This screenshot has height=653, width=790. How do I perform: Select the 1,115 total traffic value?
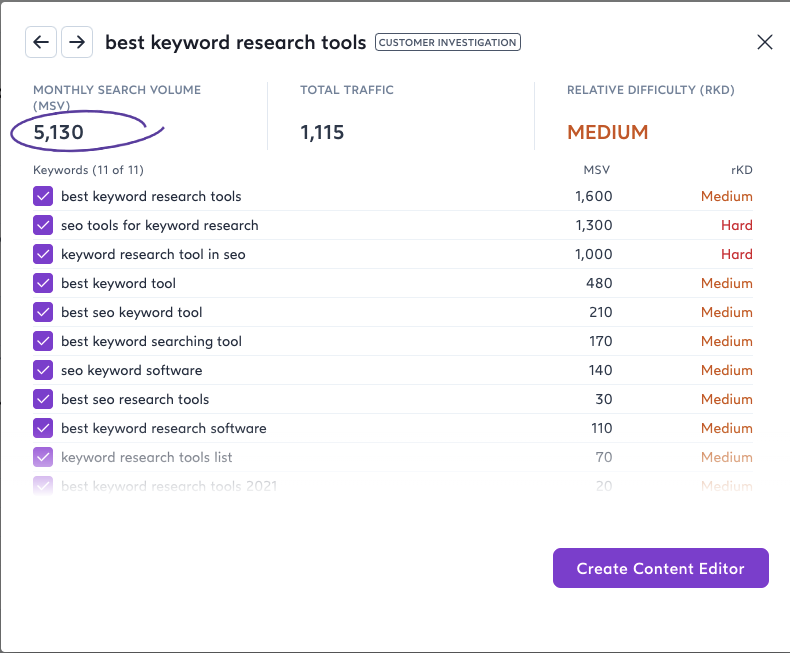[322, 132]
